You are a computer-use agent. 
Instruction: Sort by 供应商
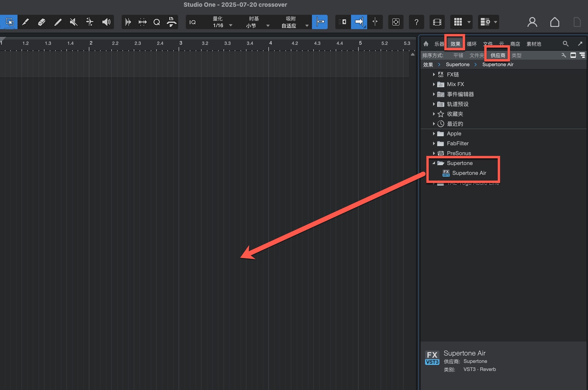click(498, 55)
